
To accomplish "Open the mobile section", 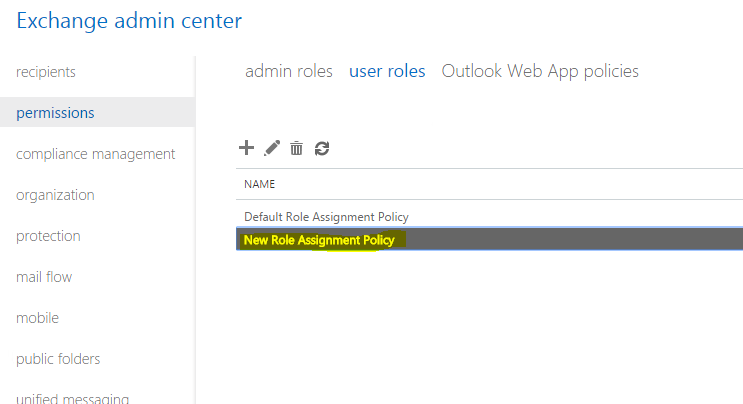I will [x=37, y=318].
